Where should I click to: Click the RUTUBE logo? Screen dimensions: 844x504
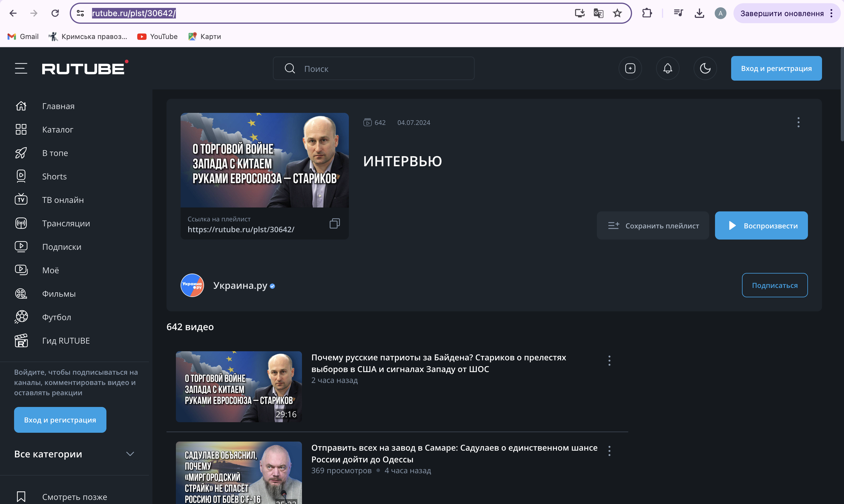point(85,67)
